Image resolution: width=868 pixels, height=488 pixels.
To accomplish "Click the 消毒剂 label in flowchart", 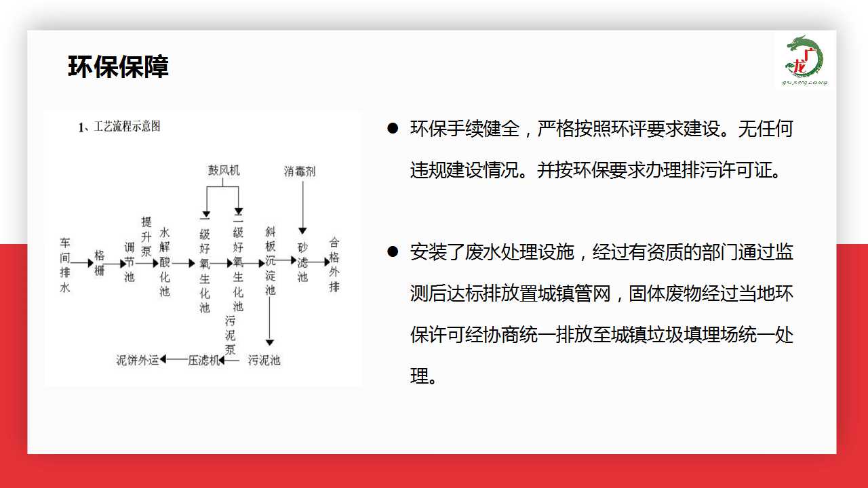I will point(299,171).
